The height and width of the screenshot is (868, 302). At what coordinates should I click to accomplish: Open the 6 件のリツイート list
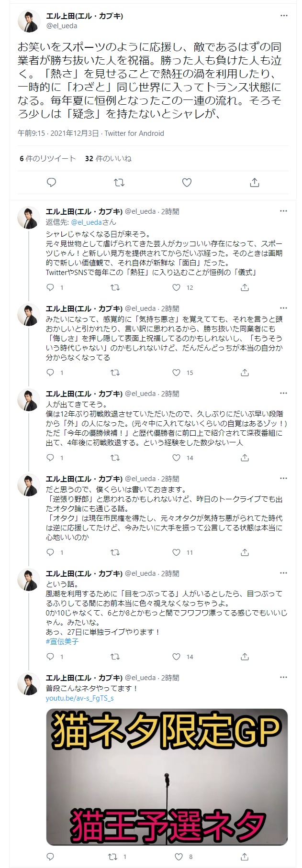[x=48, y=158]
